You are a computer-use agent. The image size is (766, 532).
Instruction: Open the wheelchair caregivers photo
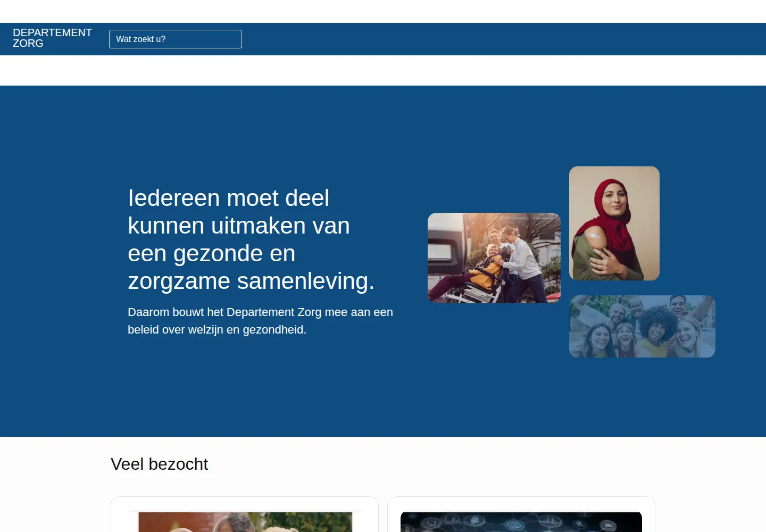[494, 258]
